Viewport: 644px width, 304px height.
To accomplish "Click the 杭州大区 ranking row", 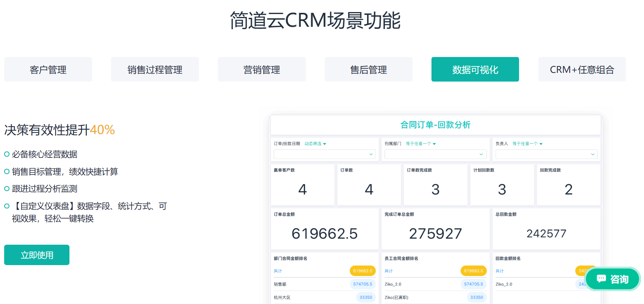I will pos(325,297).
